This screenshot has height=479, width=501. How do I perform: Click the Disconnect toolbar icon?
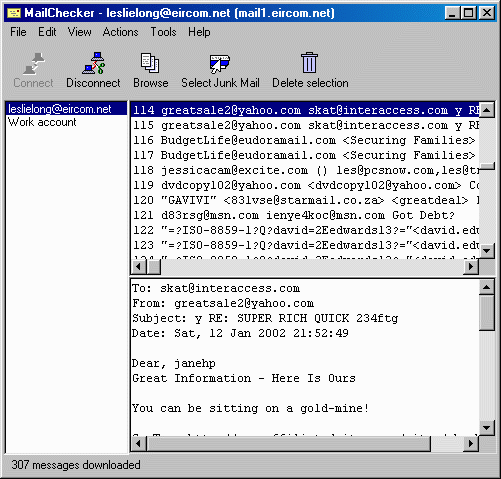(93, 63)
